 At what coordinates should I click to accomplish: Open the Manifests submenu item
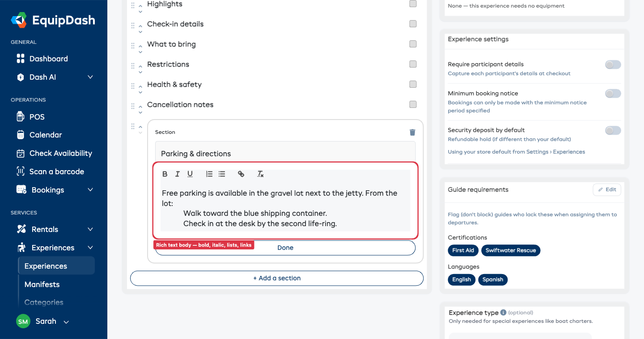pos(42,284)
